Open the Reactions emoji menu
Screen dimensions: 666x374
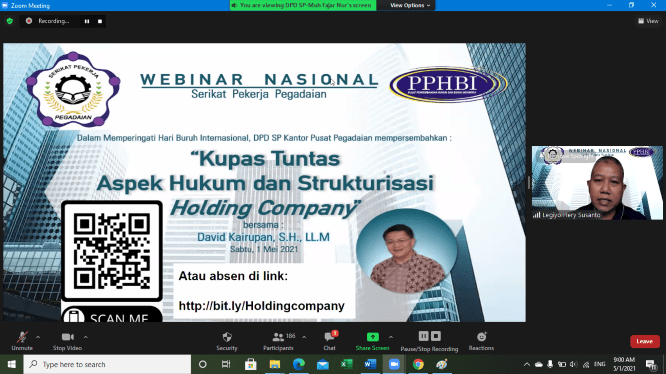coord(481,337)
